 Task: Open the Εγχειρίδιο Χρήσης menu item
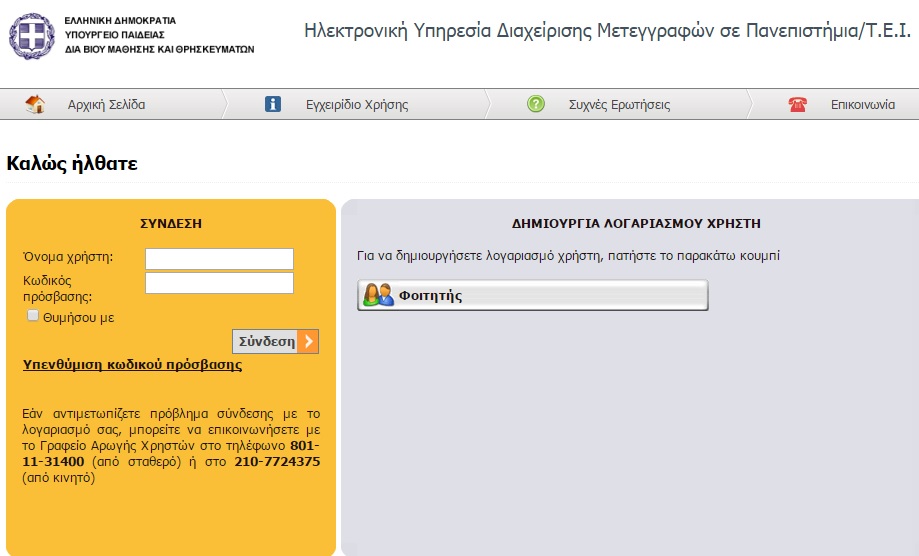click(357, 105)
